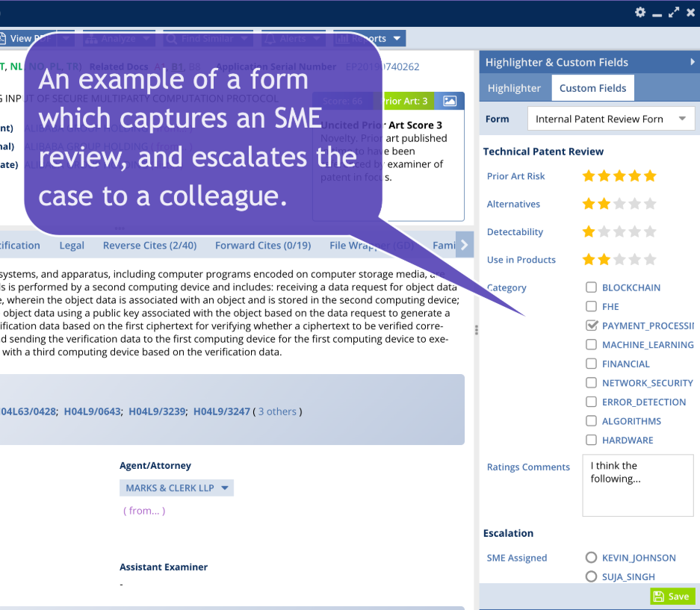The image size is (700, 610).
Task: Set Use in Products to three stars
Action: click(x=619, y=260)
